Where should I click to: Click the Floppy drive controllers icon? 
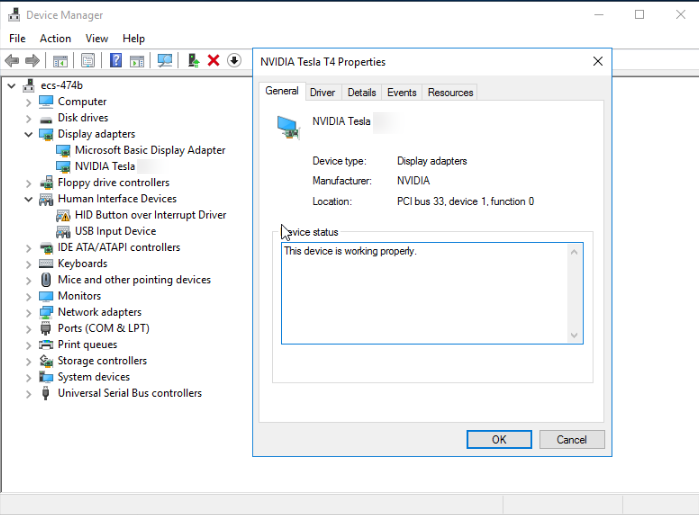46,183
